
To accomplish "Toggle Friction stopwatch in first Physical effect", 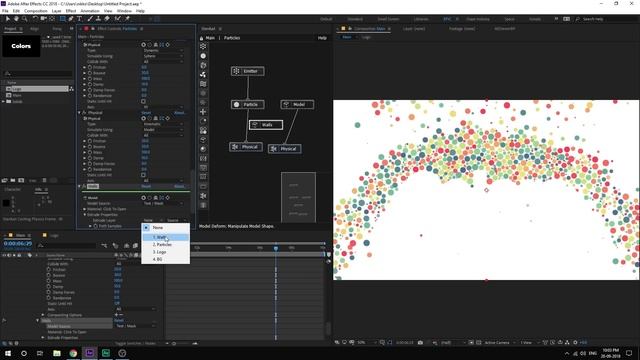I will click(x=90, y=67).
